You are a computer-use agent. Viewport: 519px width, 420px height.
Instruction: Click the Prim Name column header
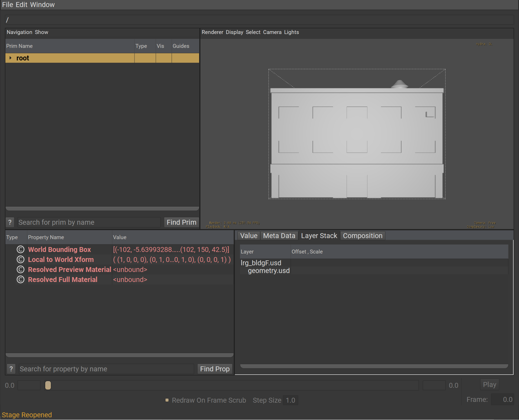70,46
